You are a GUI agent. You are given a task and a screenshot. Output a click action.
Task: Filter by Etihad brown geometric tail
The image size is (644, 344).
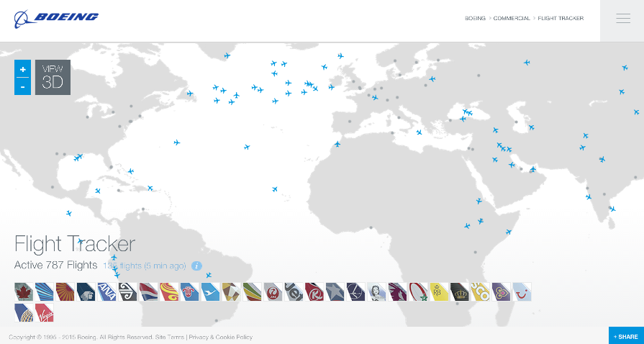pos(231,291)
